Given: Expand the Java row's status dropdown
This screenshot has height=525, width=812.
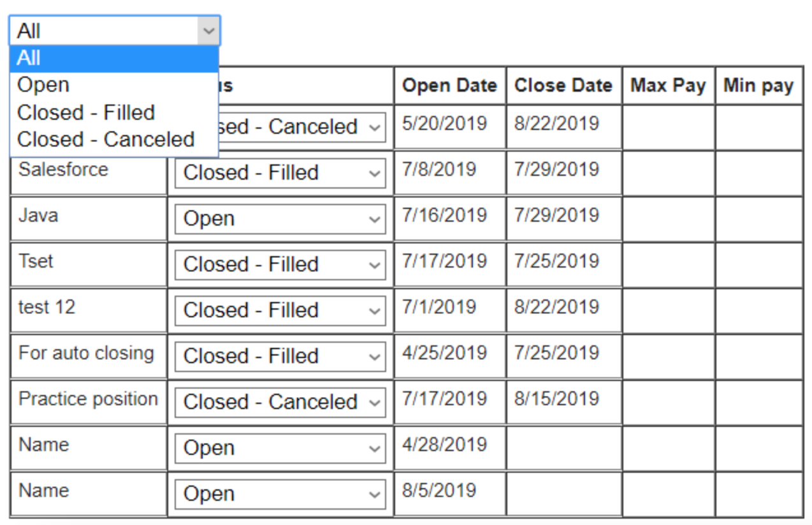Looking at the screenshot, I should pyautogui.click(x=280, y=219).
